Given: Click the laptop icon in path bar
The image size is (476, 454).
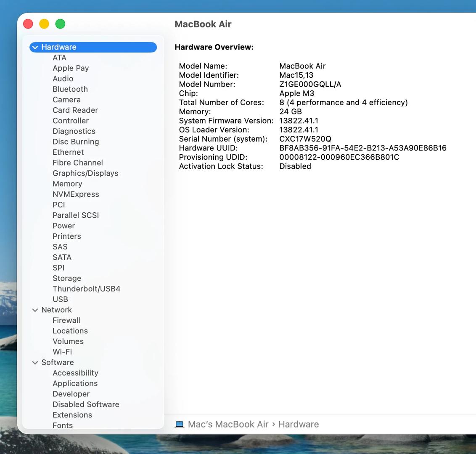Looking at the screenshot, I should (180, 425).
